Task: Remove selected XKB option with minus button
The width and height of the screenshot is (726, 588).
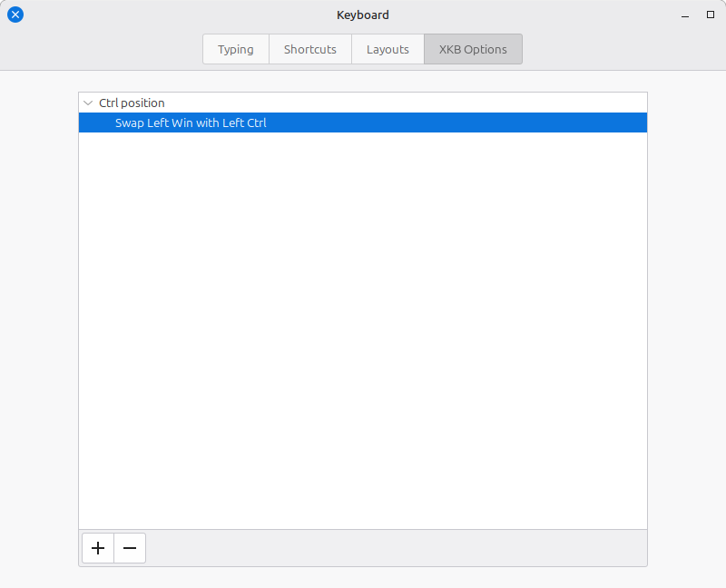Action: click(130, 548)
